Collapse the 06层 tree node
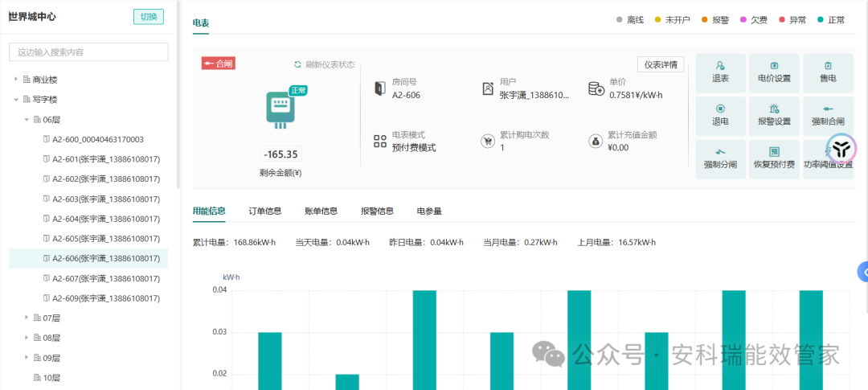The height and width of the screenshot is (390, 868). click(26, 120)
